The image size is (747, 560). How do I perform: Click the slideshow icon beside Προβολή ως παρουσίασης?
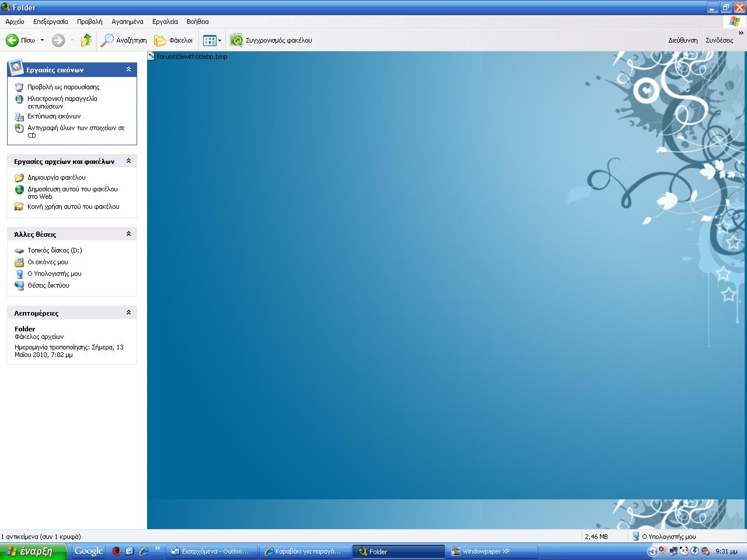click(19, 87)
